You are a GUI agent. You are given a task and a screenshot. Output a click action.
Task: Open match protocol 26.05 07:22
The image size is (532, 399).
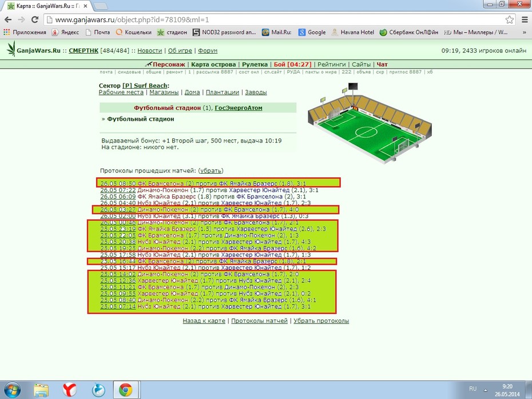[x=118, y=190]
